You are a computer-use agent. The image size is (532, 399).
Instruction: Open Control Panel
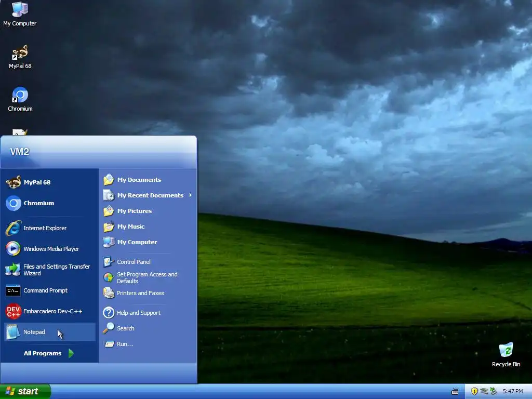coord(148,262)
